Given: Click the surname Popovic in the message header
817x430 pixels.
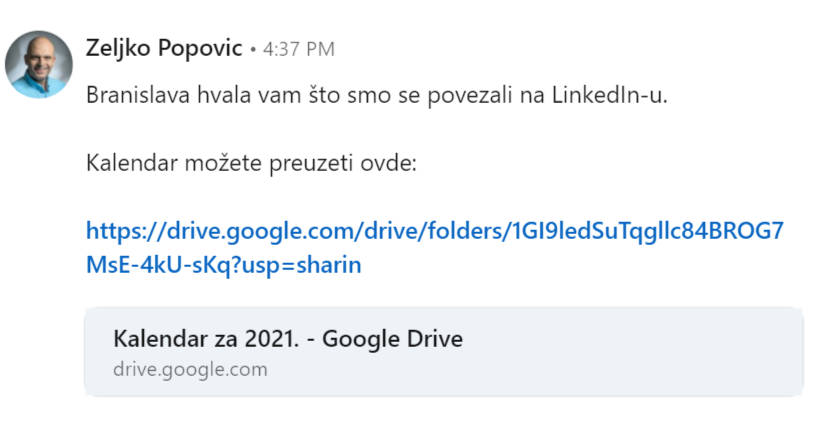Looking at the screenshot, I should 200,48.
